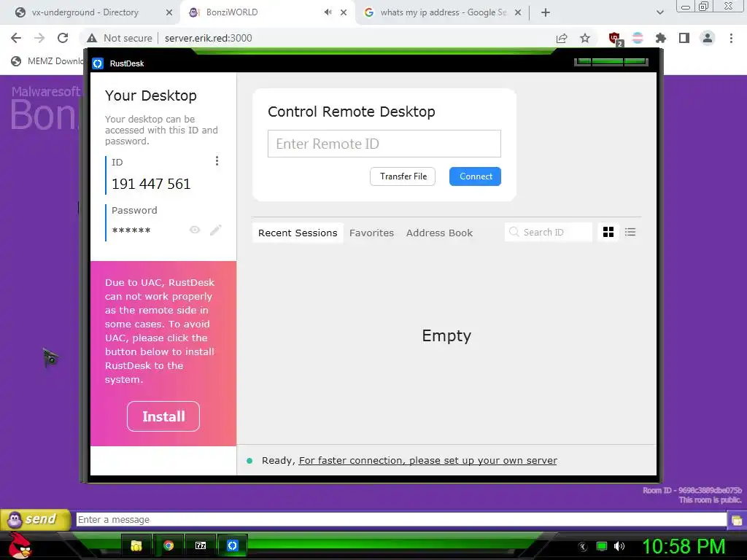Close the vx-underground tab

coord(169,12)
